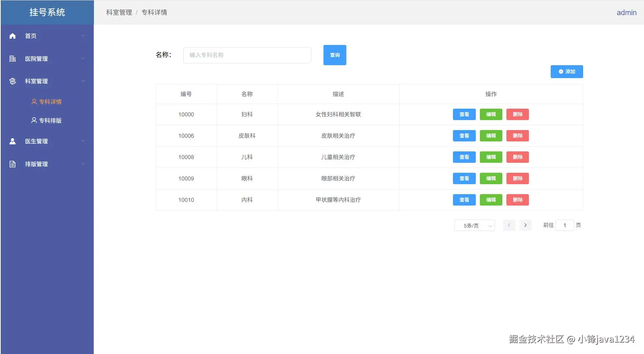Edit the 儿科 row
The image size is (644, 354).
pos(491,157)
